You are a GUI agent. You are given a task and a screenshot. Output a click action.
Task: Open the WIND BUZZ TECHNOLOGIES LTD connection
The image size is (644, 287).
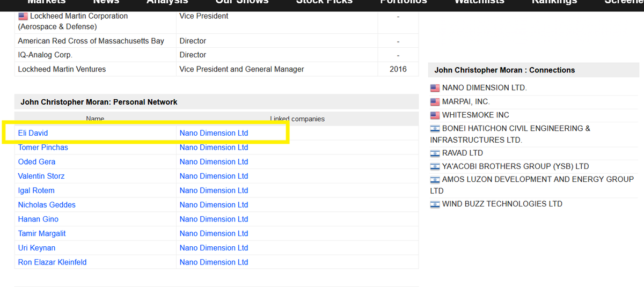click(x=502, y=204)
